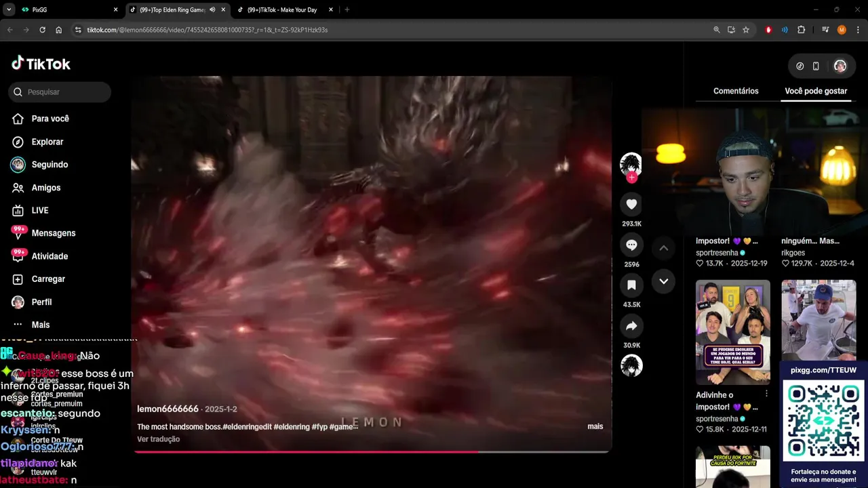Viewport: 868px width, 488px height.
Task: Open the media controls toolbar icon
Action: click(x=825, y=30)
